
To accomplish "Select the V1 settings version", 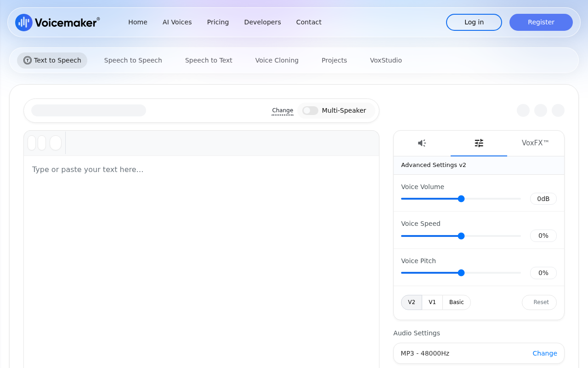I will click(x=432, y=302).
